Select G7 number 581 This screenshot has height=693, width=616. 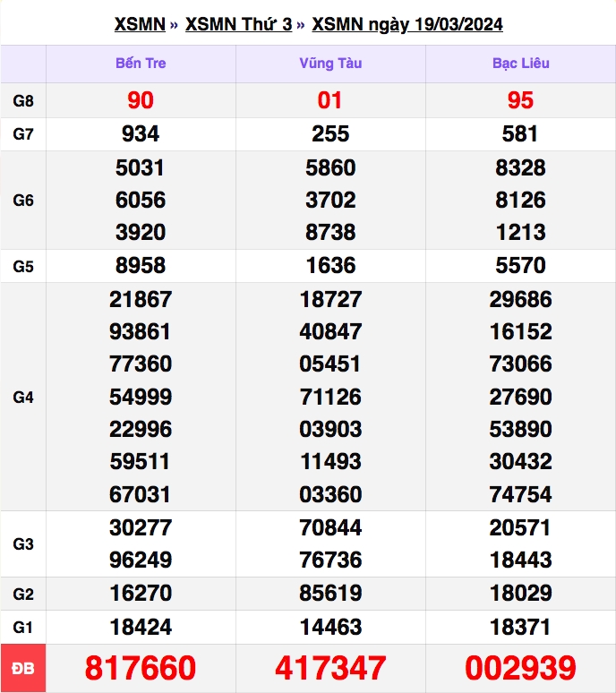pyautogui.click(x=519, y=134)
